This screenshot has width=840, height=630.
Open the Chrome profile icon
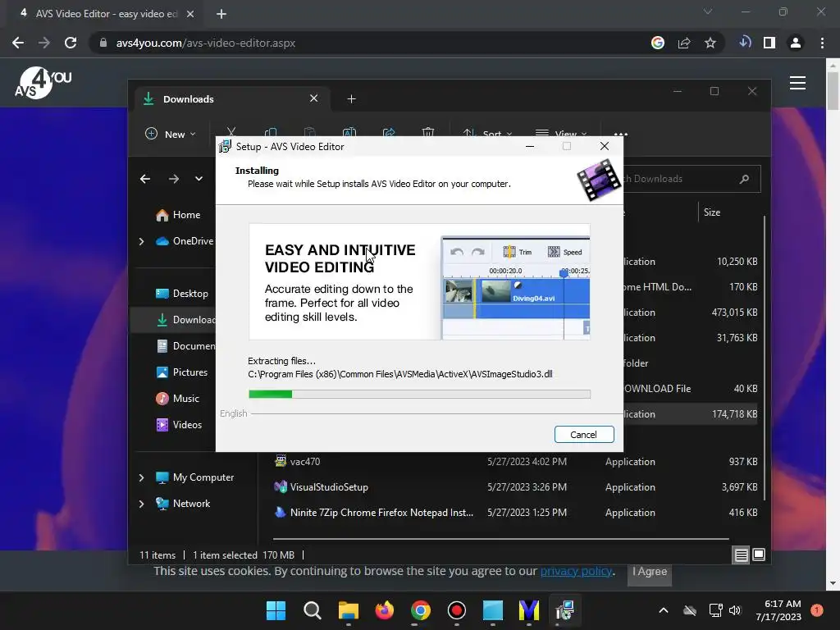796,43
